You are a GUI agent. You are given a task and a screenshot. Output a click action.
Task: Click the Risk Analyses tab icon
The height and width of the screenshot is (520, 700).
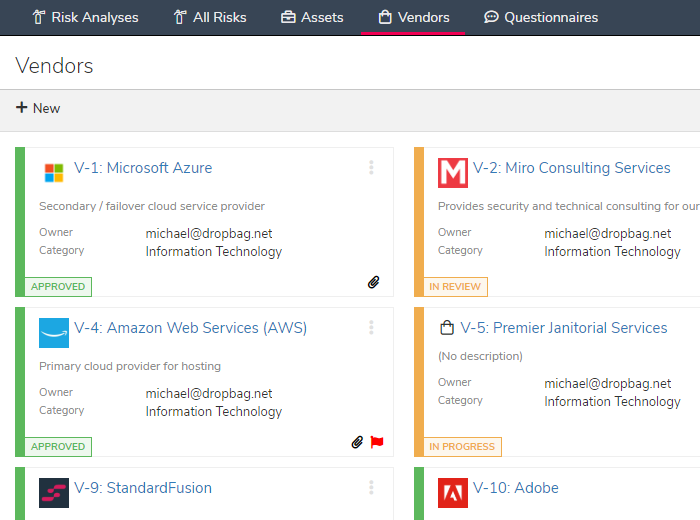coord(39,17)
